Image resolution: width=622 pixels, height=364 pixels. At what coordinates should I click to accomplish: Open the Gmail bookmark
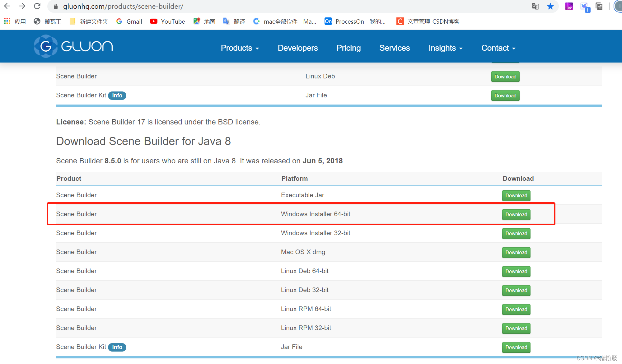(129, 21)
